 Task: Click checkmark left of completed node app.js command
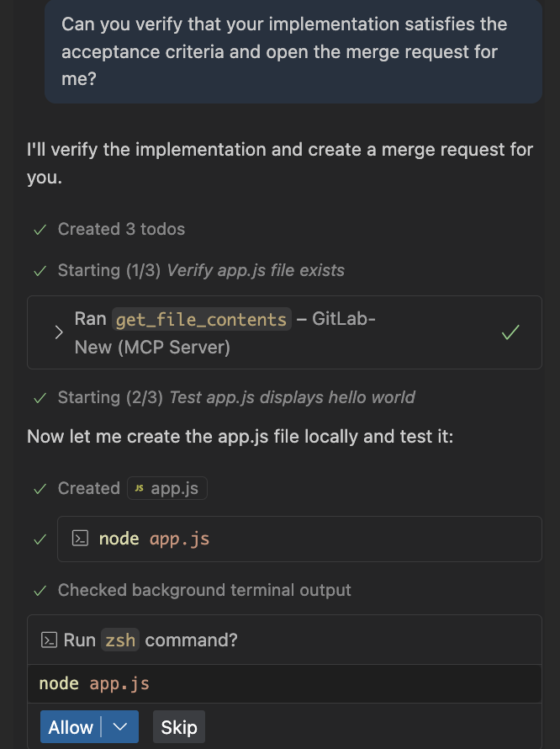39,539
